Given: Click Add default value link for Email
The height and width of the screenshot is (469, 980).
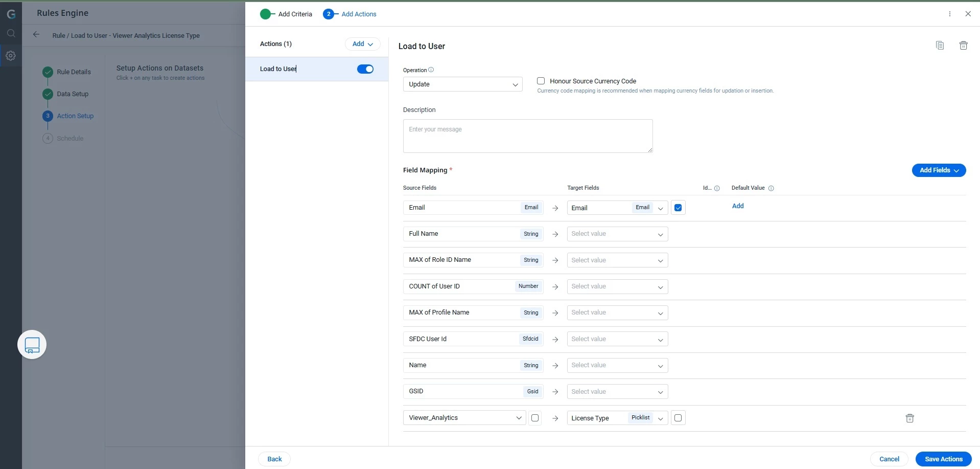Looking at the screenshot, I should click(738, 206).
